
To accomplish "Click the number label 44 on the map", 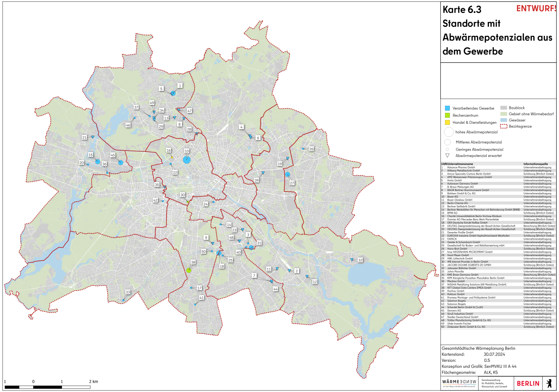I will click(x=275, y=289).
